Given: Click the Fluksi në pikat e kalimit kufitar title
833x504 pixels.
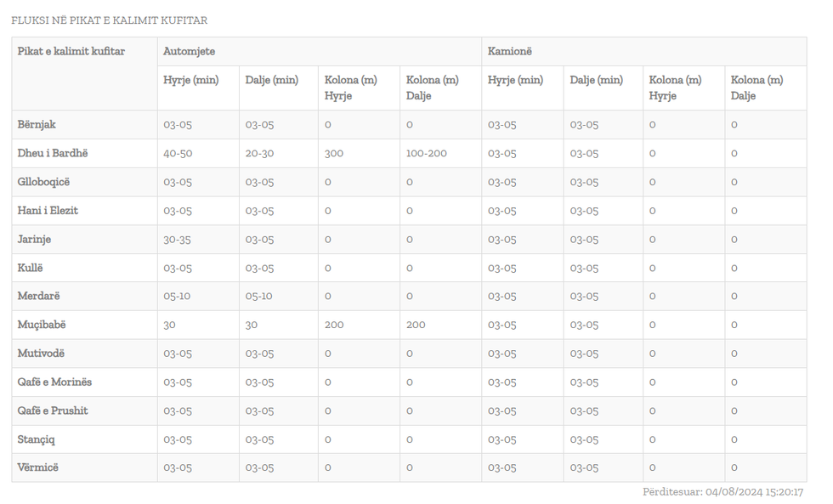Looking at the screenshot, I should tap(109, 20).
